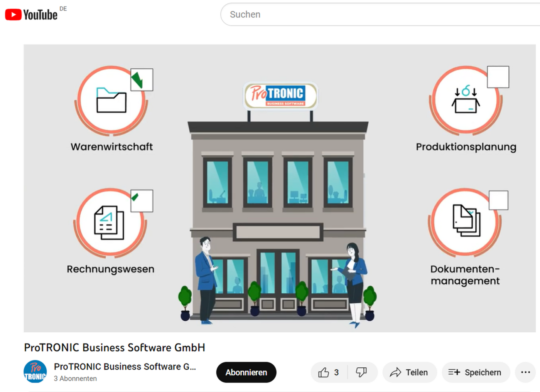Check the empty box beside Dokumentenmanagement

coord(498,200)
